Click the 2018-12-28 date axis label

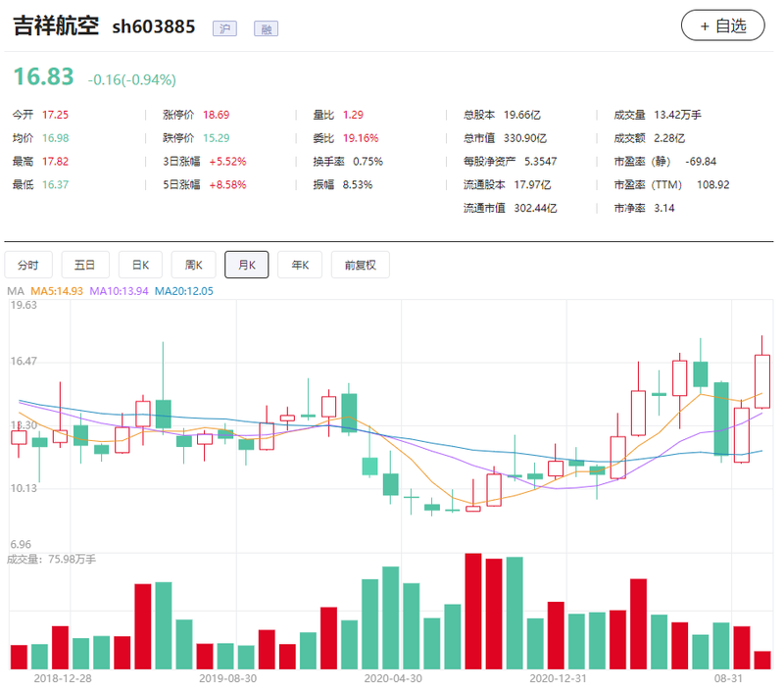(63, 678)
